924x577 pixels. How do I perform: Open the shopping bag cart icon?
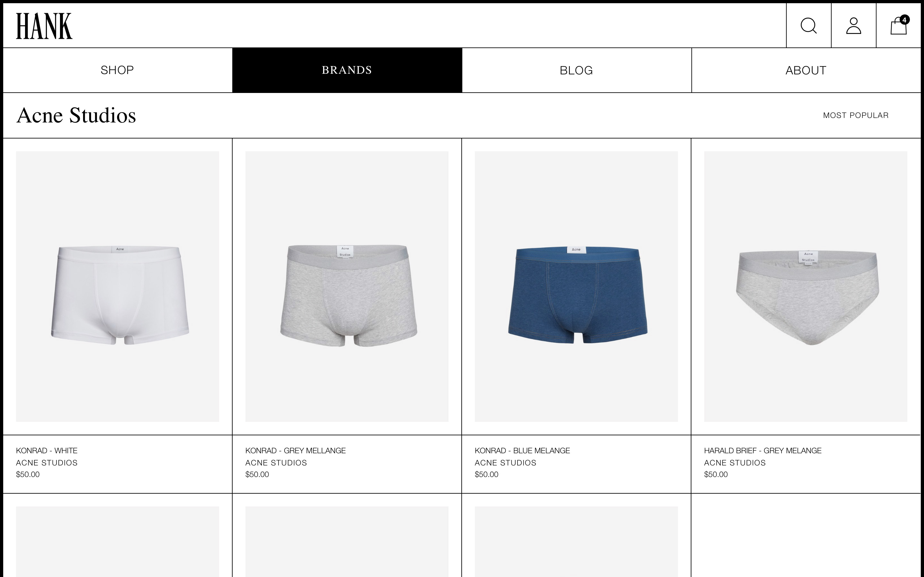tap(898, 26)
